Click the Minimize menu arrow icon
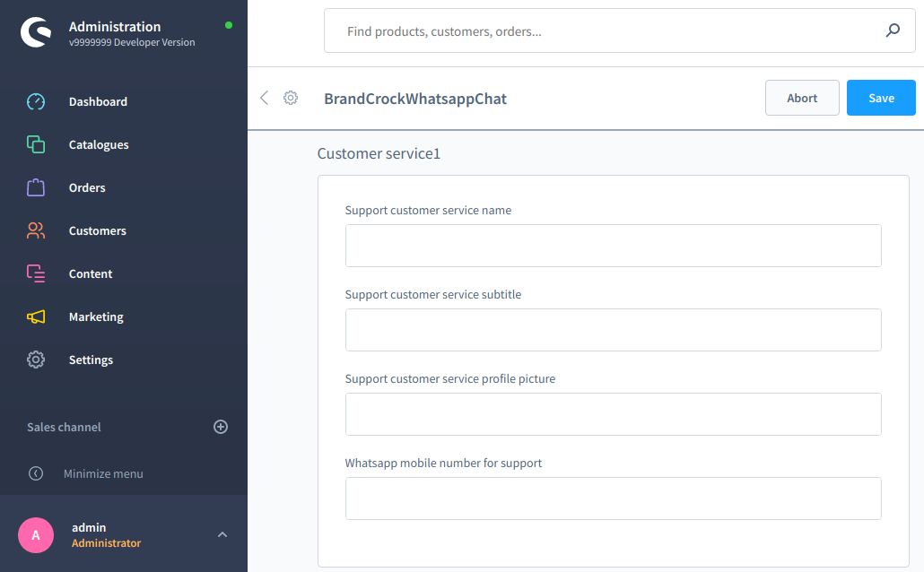924x572 pixels. 36,473
